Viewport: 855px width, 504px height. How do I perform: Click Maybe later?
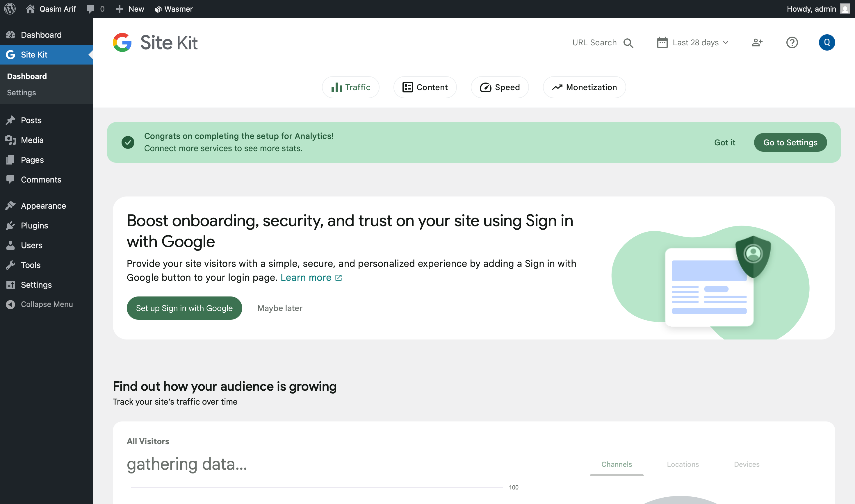280,308
